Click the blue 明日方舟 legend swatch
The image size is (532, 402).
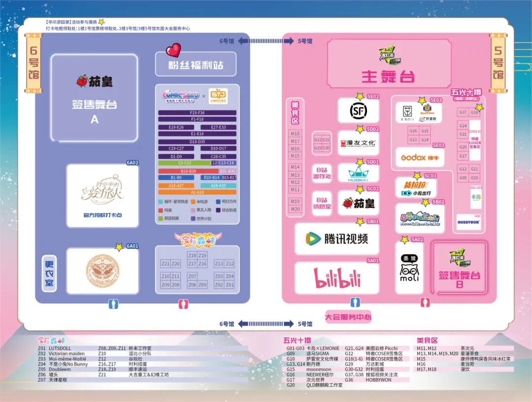pos(218,201)
